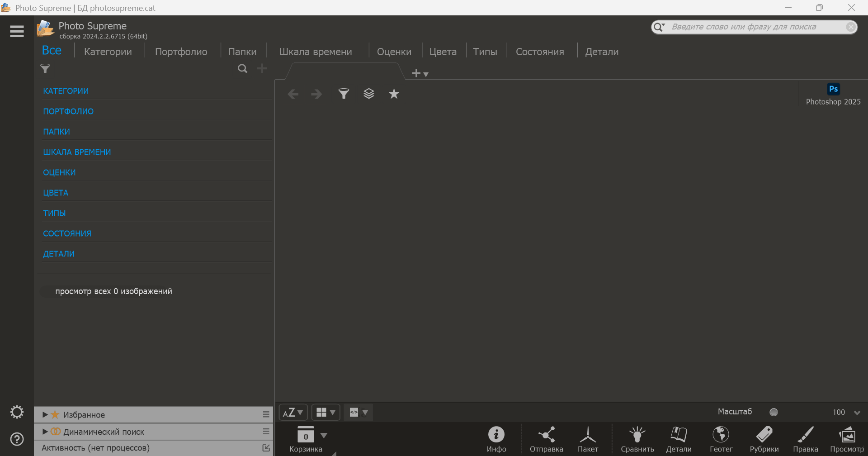Click просмотр всех 0 изображений
Image resolution: width=868 pixels, height=456 pixels.
click(113, 291)
